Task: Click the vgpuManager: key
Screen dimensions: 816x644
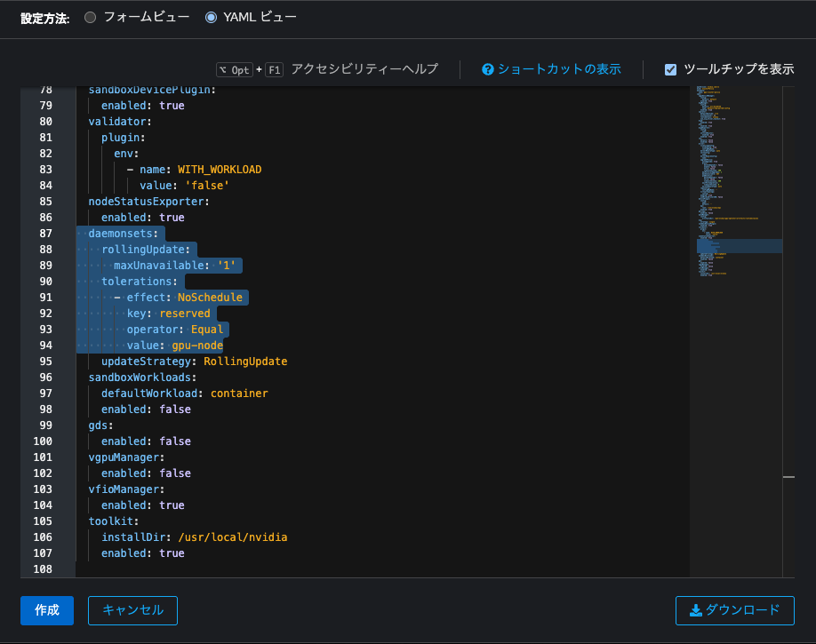Action: tap(126, 457)
